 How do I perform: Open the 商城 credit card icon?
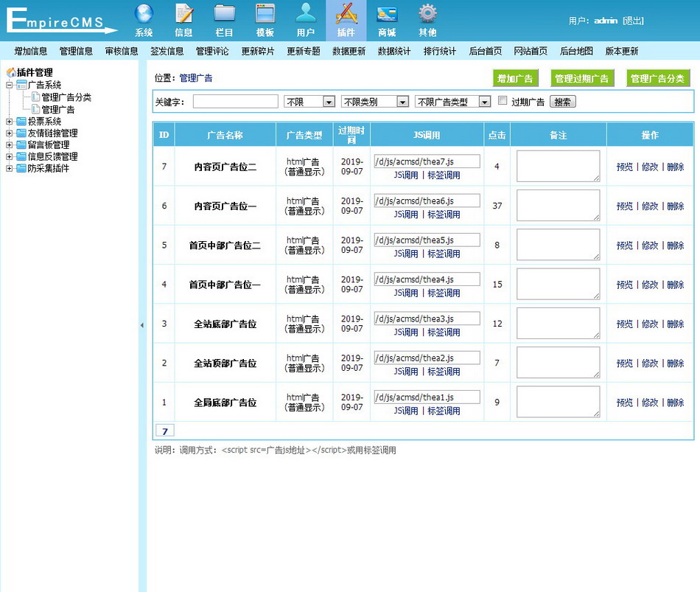point(387,14)
